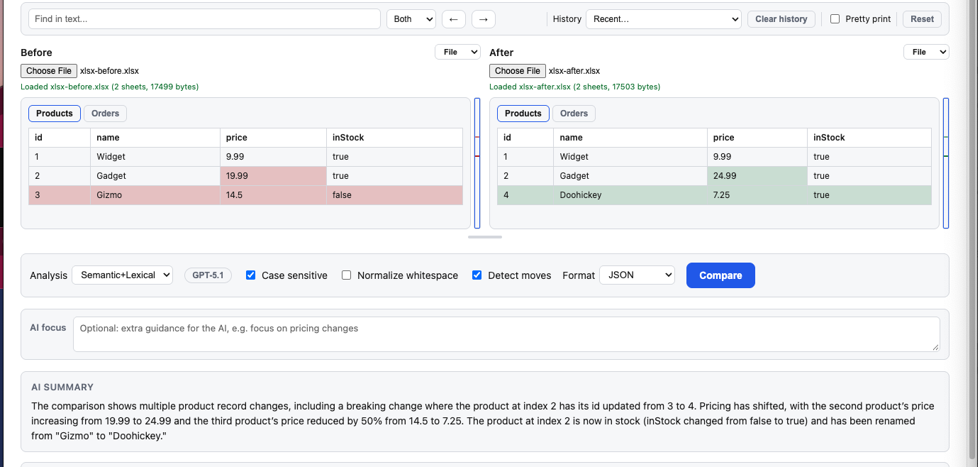Click the AI focus guidance text area
This screenshot has height=467, width=980.
click(x=506, y=334)
